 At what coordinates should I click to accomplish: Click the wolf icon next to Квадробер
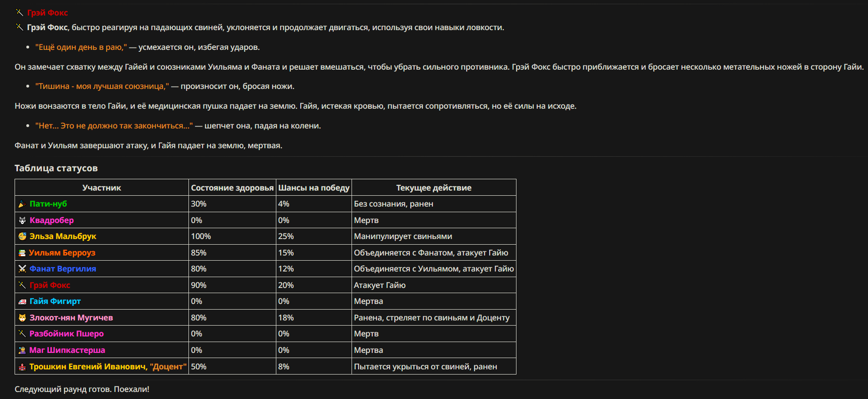tap(22, 220)
